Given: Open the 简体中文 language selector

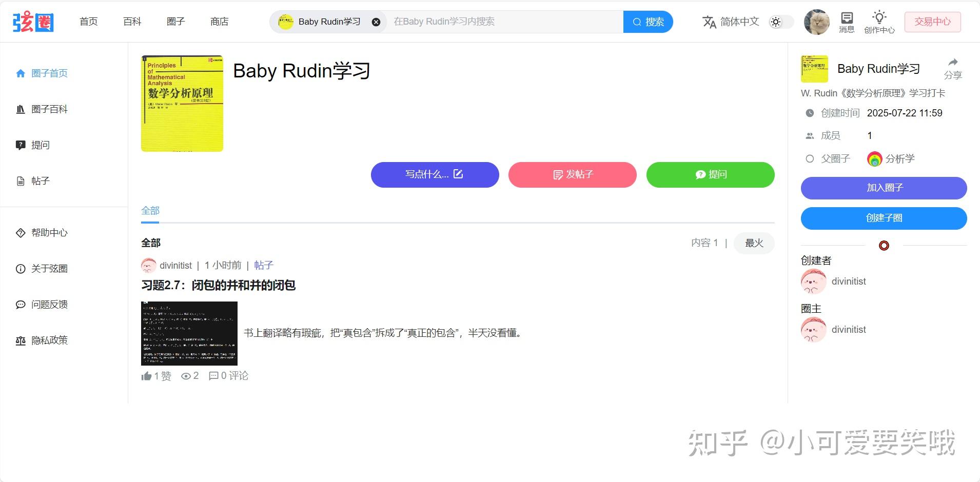Looking at the screenshot, I should pos(732,22).
